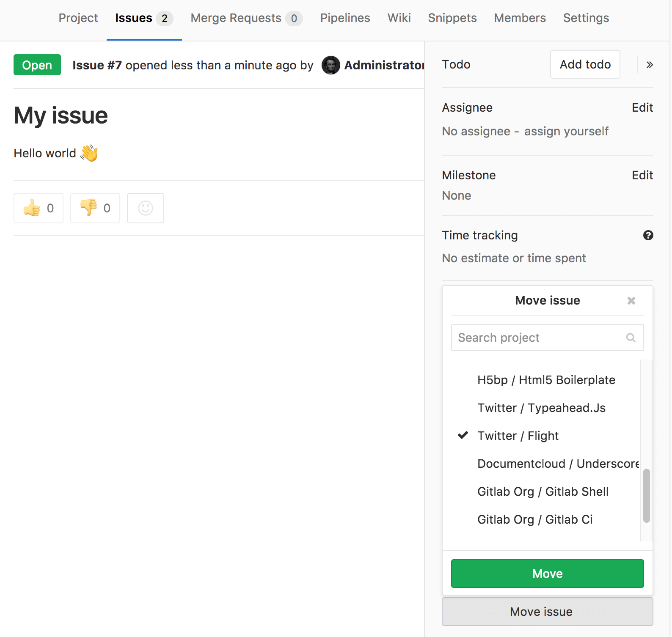Open Time tracking help question icon
This screenshot has width=672, height=637.
[x=648, y=235]
